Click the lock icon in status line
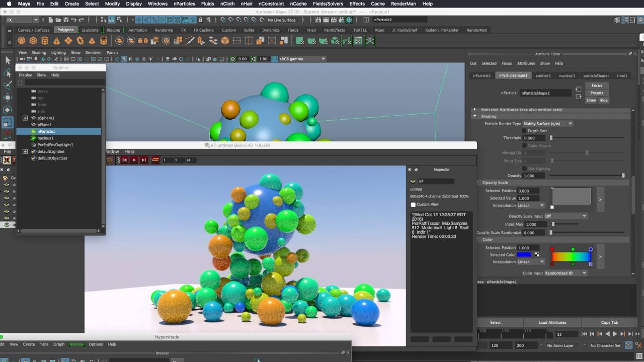The height and width of the screenshot is (362, 644). tap(201, 20)
